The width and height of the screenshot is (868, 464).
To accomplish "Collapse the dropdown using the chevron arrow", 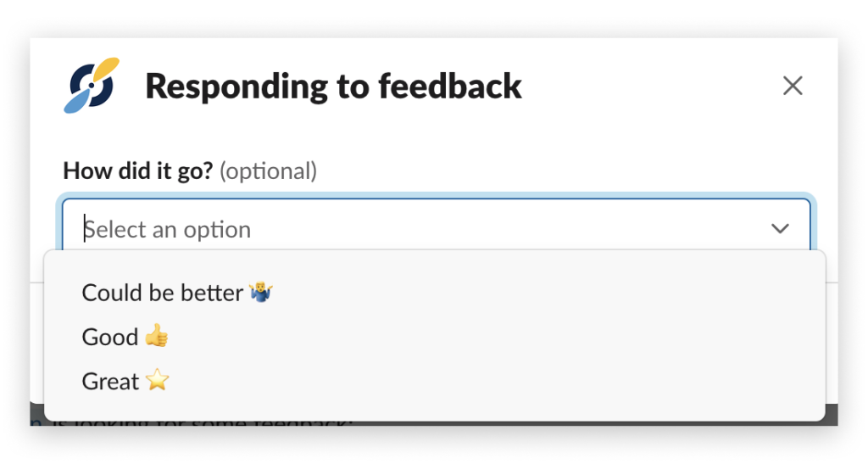I will click(780, 229).
